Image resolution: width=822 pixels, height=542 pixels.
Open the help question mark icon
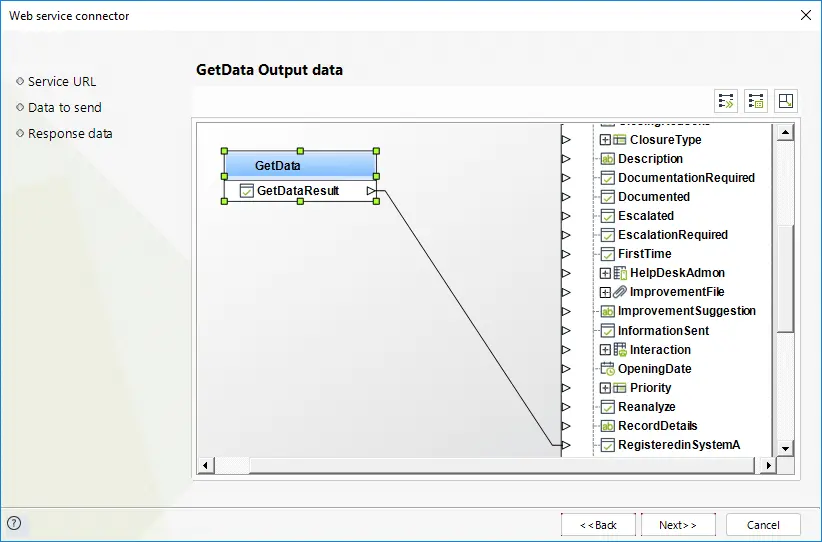tap(14, 523)
